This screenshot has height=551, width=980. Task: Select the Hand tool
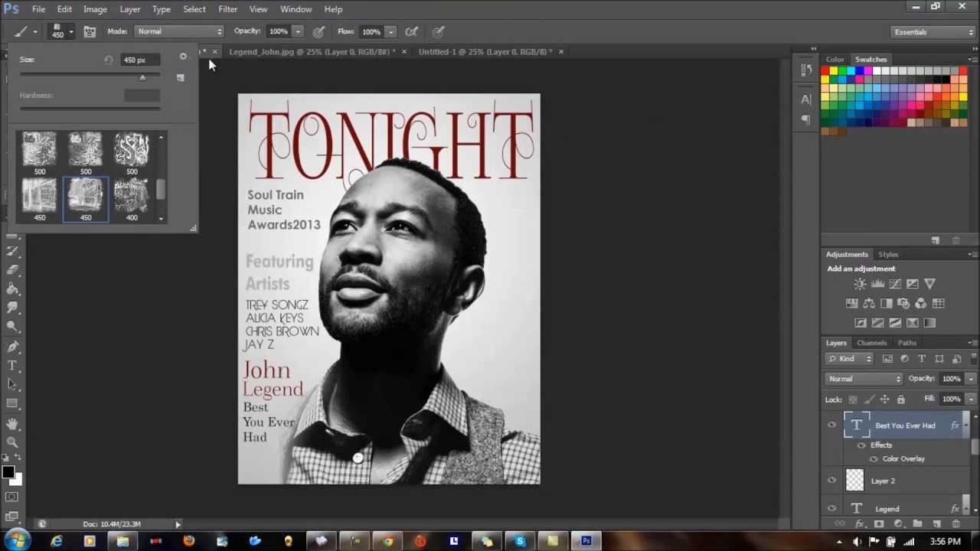[12, 423]
